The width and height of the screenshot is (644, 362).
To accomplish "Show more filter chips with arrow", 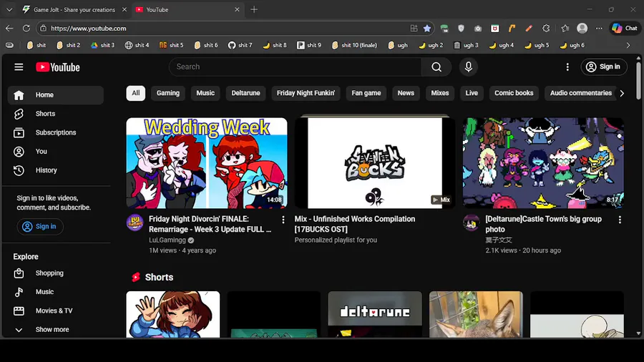I will [622, 93].
